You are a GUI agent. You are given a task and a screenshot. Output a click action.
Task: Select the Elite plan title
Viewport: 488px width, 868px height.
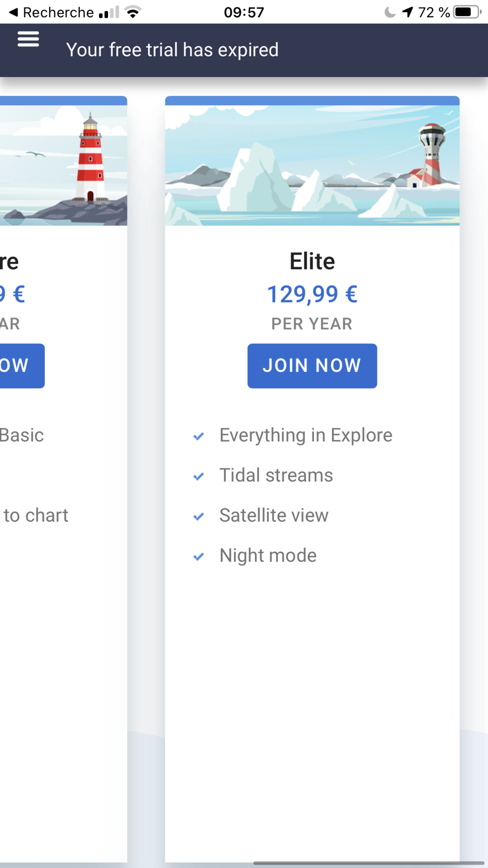(312, 261)
